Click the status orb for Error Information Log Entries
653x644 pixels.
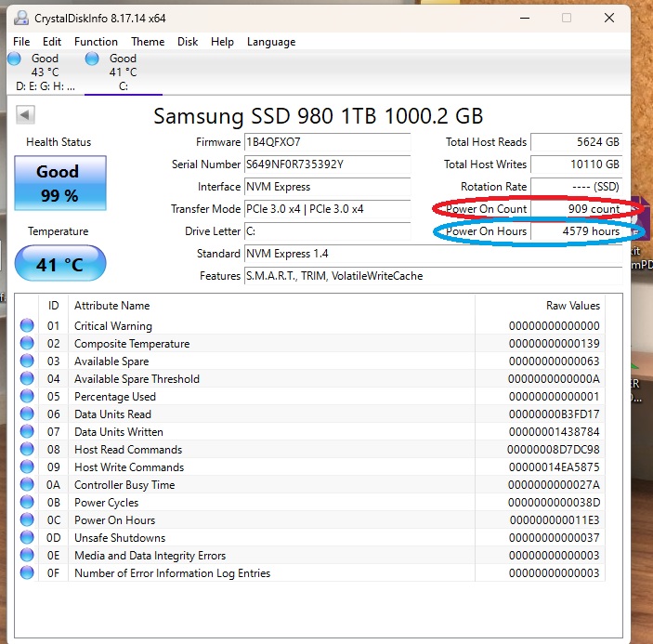pyautogui.click(x=27, y=572)
